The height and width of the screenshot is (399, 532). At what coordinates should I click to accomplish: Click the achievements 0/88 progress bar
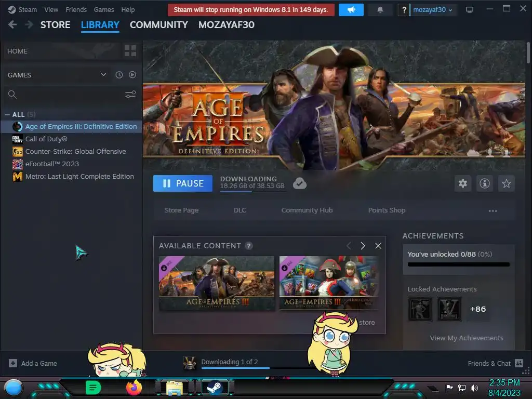pyautogui.click(x=459, y=264)
